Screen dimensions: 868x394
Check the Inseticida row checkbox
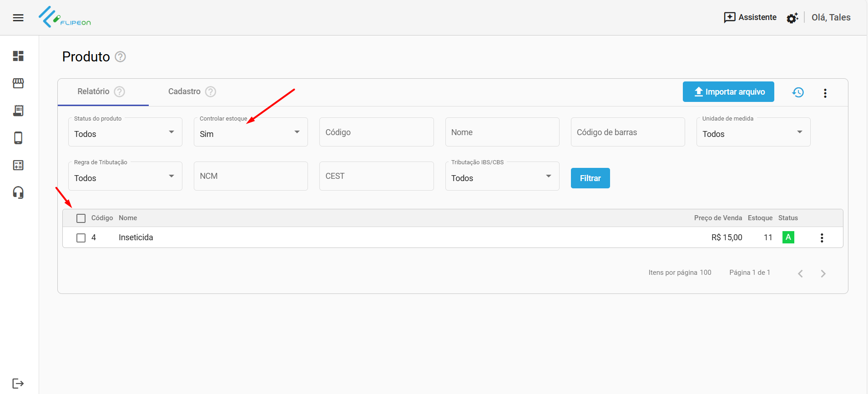(81, 238)
